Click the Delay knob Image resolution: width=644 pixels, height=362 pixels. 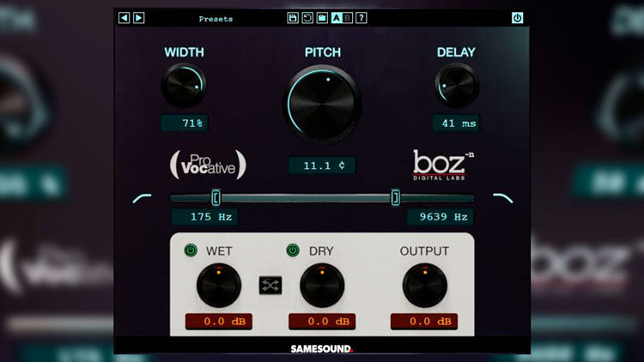point(457,86)
